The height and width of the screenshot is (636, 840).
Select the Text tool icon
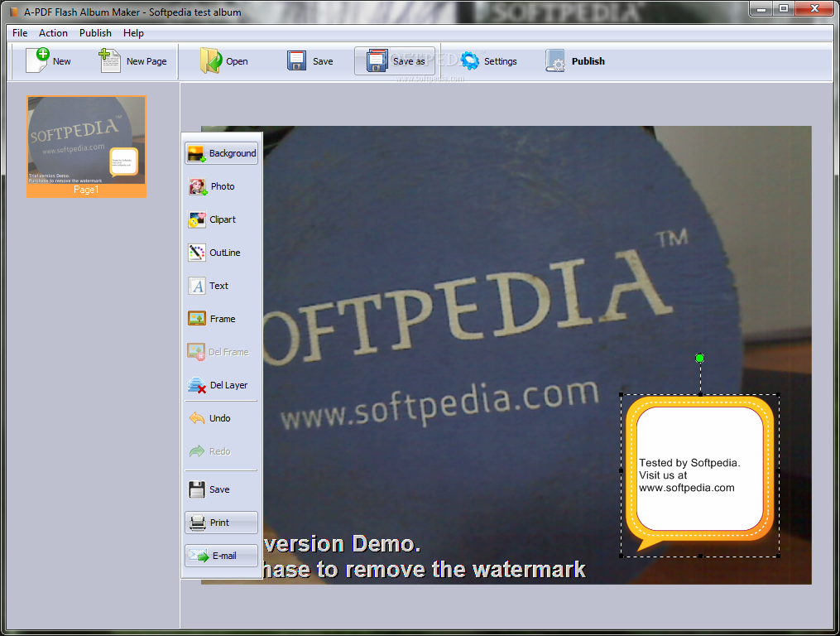[x=197, y=286]
